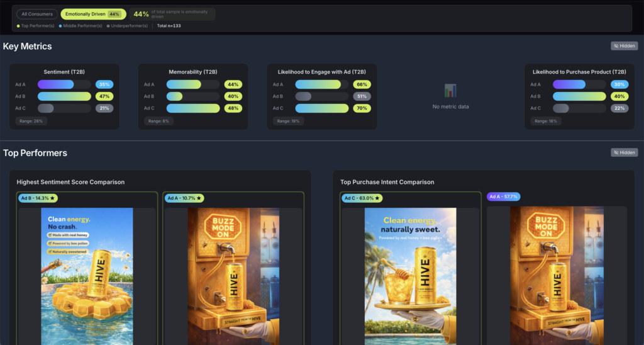Viewport: 644px width, 345px height.
Task: Open Ad A Buzz Mode On image under Sentiment
Action: (x=233, y=276)
